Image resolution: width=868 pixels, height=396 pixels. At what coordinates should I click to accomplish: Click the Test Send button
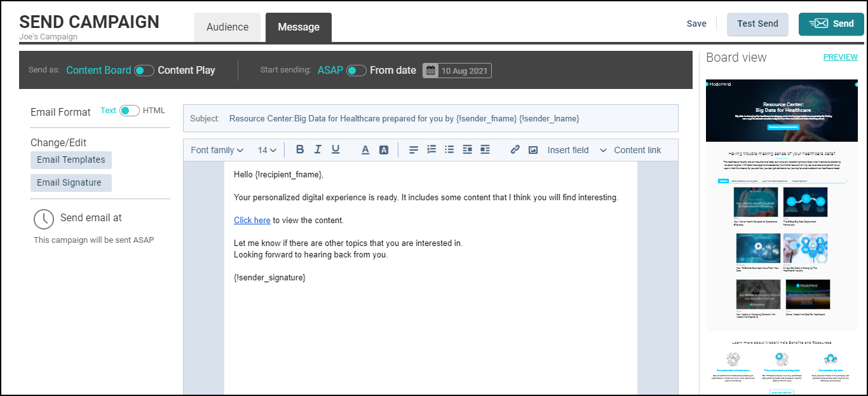pyautogui.click(x=757, y=24)
